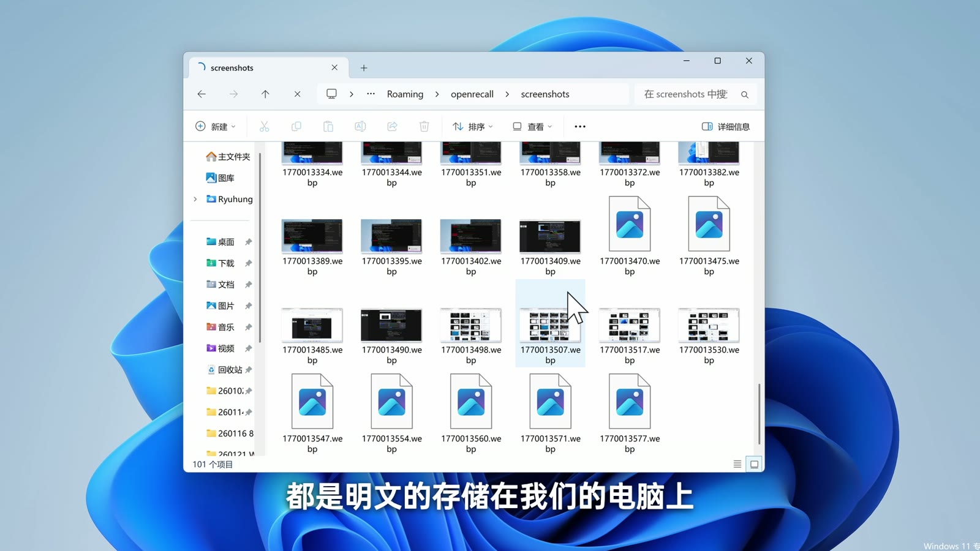
Task: Click the search screenshots input field
Action: click(685, 94)
